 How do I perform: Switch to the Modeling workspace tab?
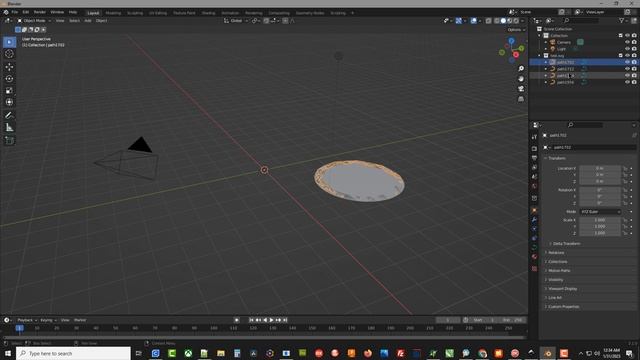pos(113,13)
